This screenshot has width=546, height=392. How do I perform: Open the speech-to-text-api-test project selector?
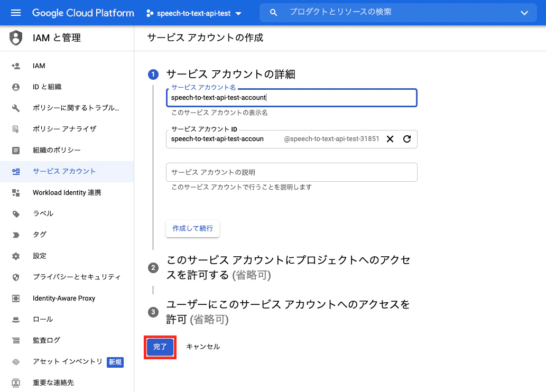click(x=194, y=13)
